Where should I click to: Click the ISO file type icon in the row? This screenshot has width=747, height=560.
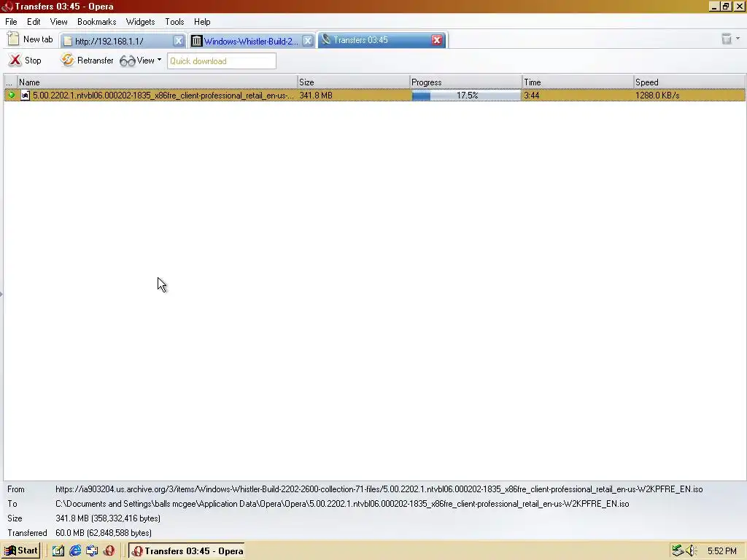(26, 96)
